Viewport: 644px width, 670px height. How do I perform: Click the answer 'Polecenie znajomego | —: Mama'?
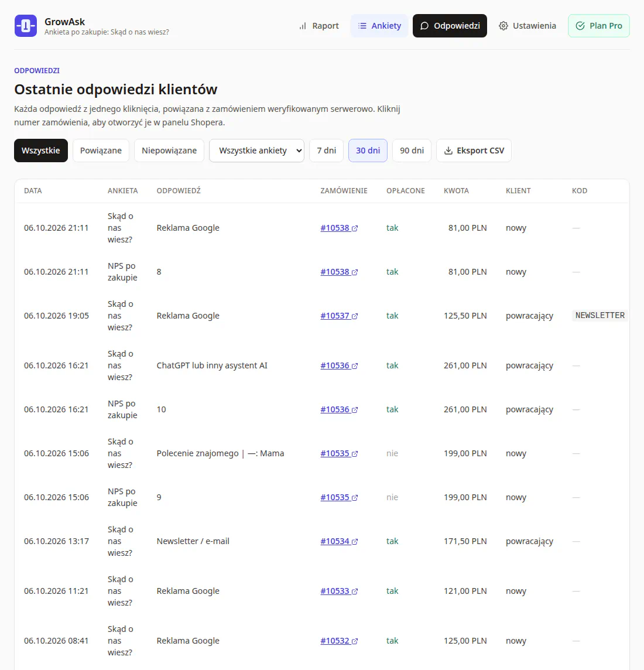(220, 453)
